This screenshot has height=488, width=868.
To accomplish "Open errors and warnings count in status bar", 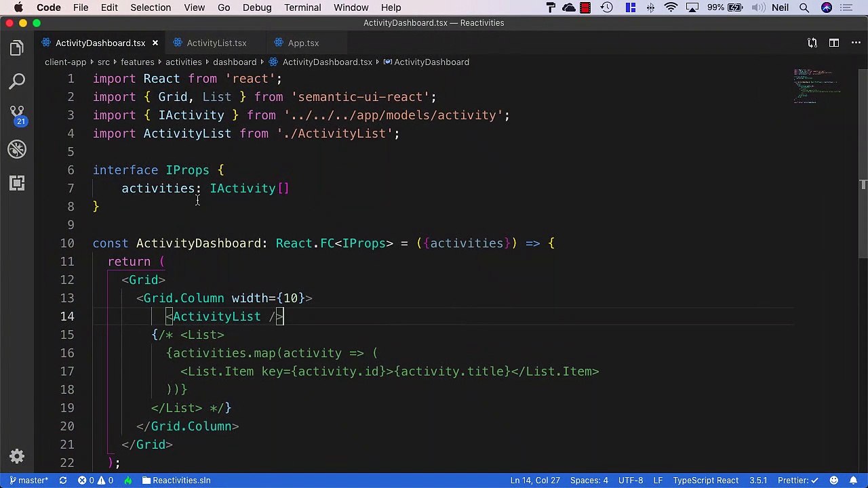I will pos(95,481).
